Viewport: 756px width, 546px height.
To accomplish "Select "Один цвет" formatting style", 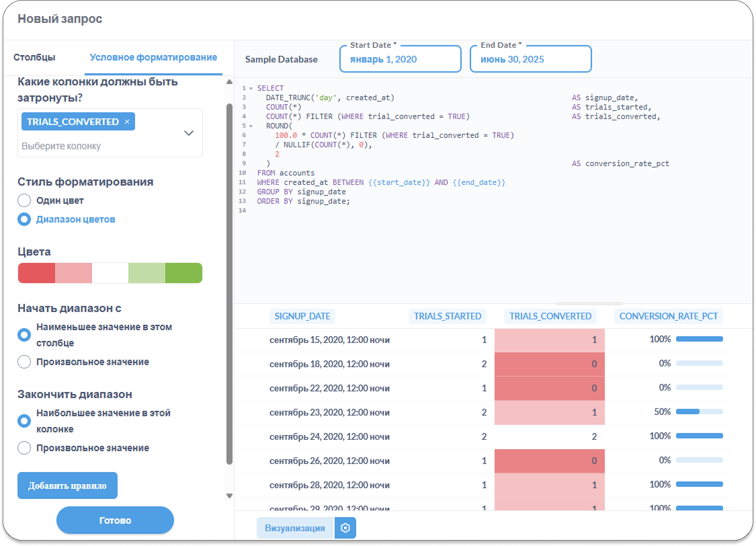I will click(24, 200).
